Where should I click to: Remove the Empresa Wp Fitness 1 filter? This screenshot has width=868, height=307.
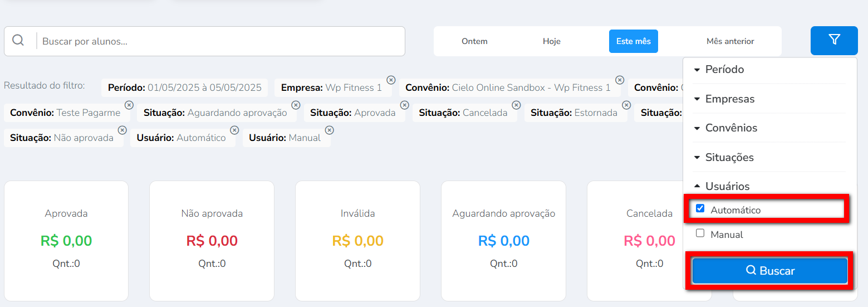click(391, 80)
